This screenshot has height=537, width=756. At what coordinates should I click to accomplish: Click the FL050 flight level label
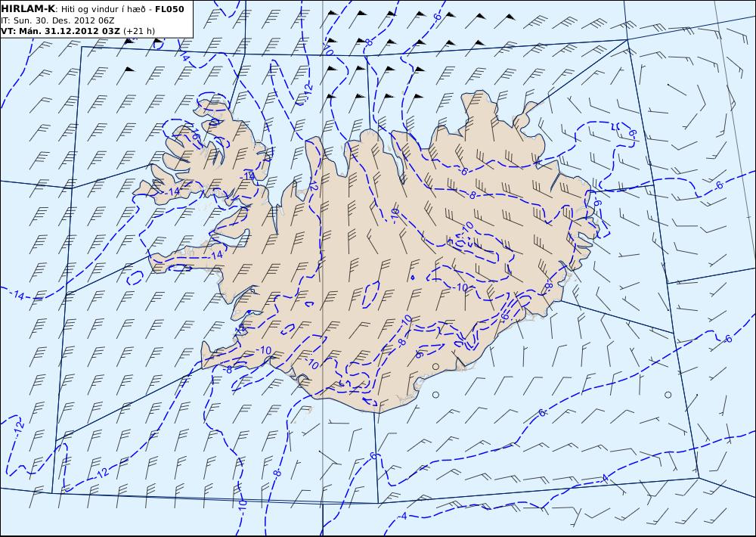point(169,9)
